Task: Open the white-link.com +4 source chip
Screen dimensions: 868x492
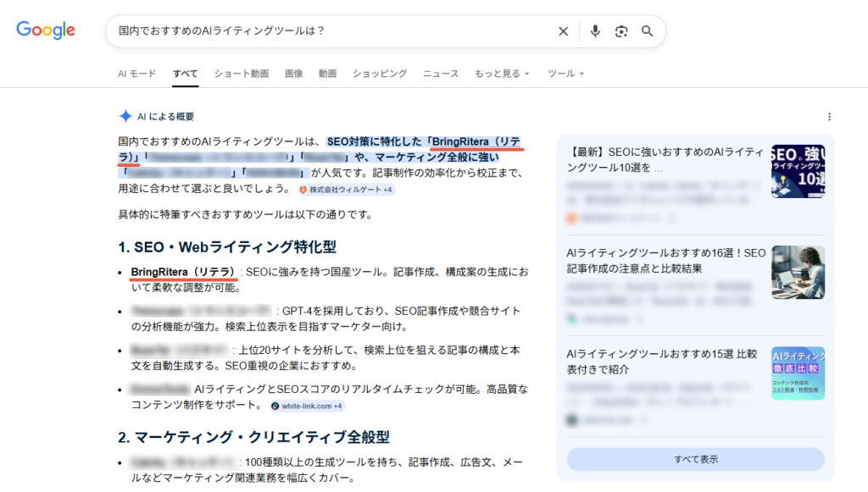Action: 308,406
